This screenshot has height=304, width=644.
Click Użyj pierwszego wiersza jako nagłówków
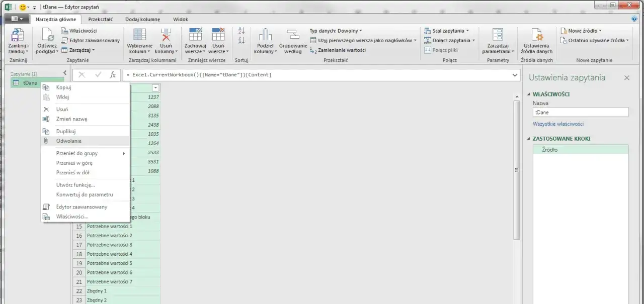point(363,40)
